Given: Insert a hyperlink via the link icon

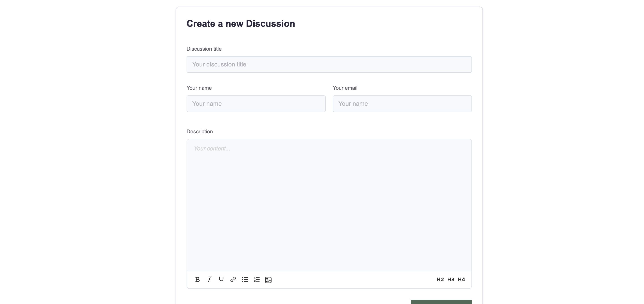Looking at the screenshot, I should (x=233, y=279).
